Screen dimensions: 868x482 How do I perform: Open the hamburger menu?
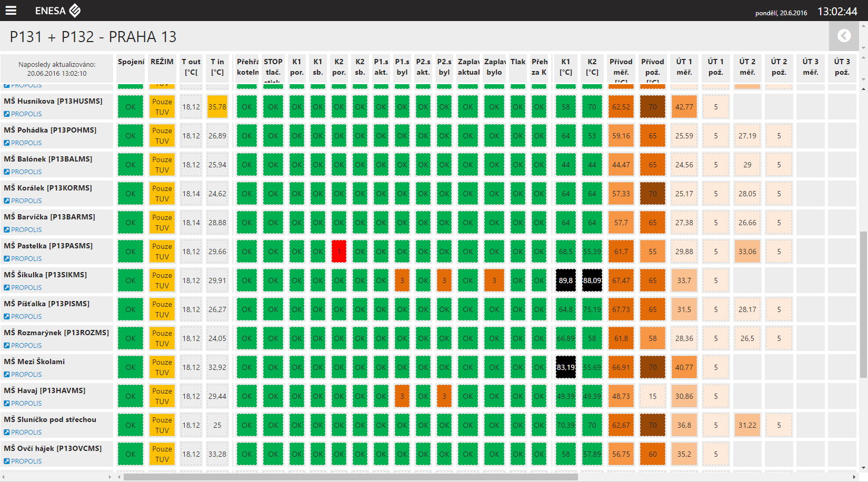(11, 11)
